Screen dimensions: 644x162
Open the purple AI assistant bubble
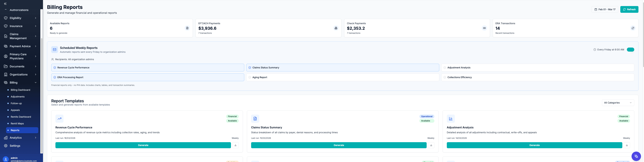pyautogui.click(x=636, y=156)
